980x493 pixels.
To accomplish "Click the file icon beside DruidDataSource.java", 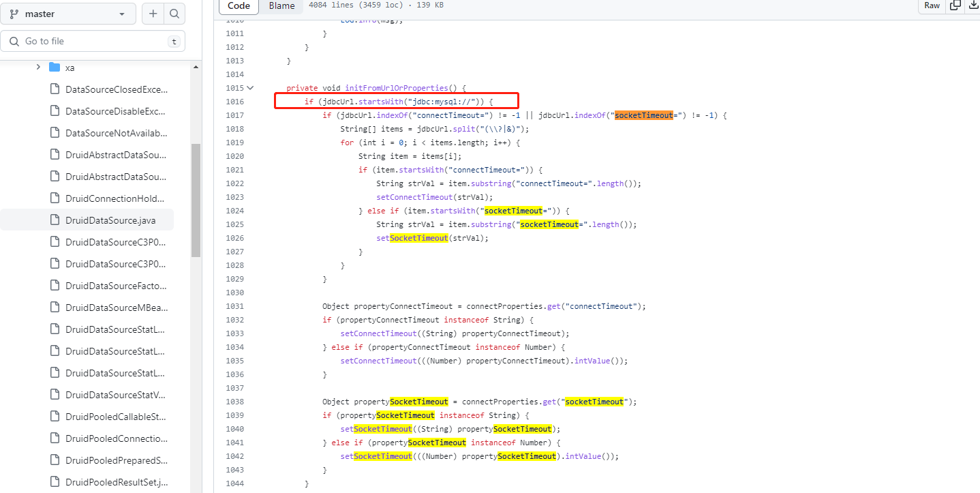I will [x=54, y=220].
